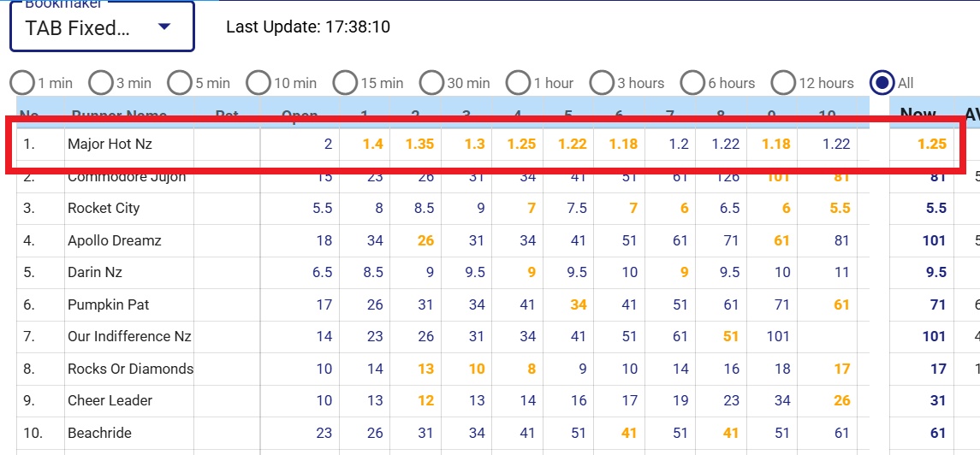Select the Rocket City runner row
This screenshot has width=980, height=455.
(104, 209)
